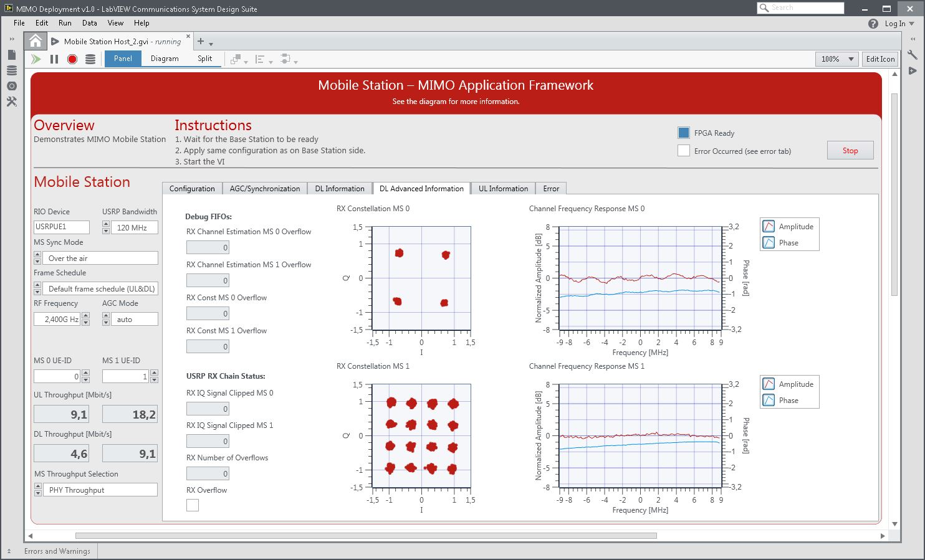Pause the running VI
This screenshot has height=560, width=925.
coord(54,59)
